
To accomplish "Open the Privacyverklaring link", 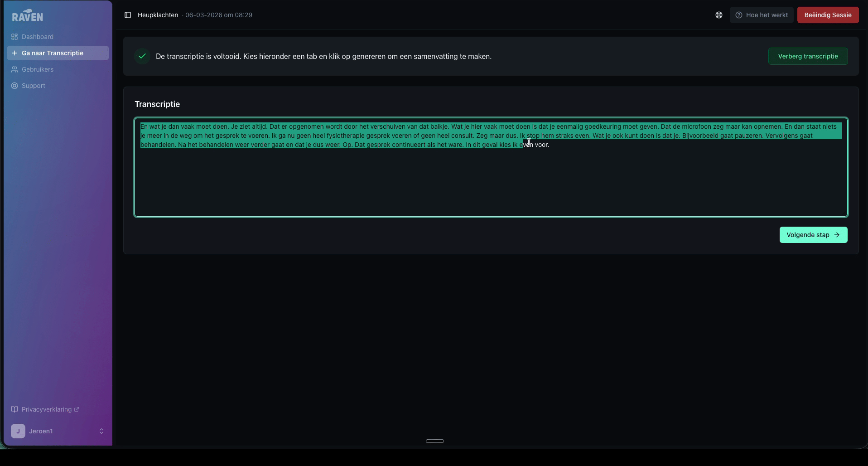I will [47, 409].
